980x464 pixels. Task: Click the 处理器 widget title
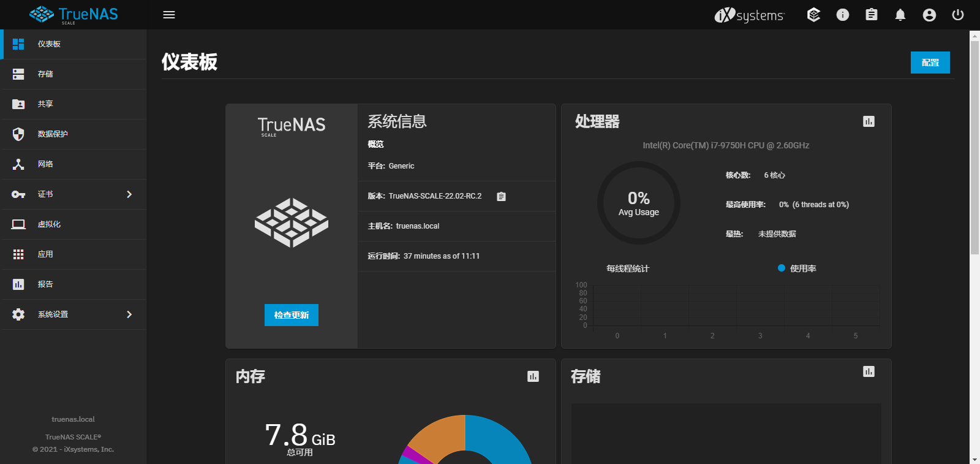click(597, 121)
